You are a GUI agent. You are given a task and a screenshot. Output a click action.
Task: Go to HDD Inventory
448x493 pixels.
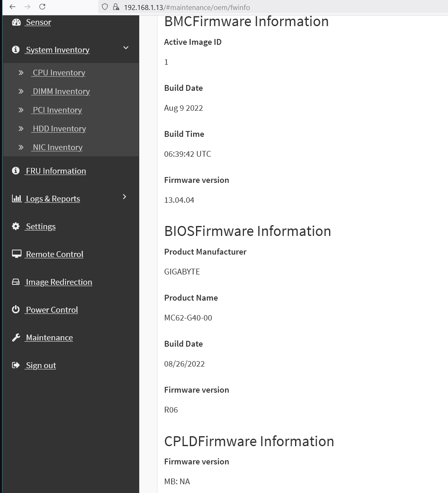[59, 129]
